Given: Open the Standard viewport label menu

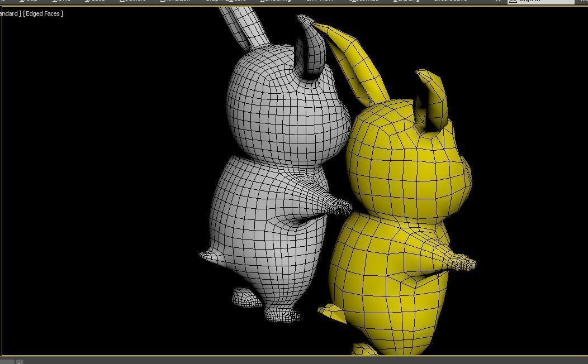Looking at the screenshot, I should [x=10, y=13].
